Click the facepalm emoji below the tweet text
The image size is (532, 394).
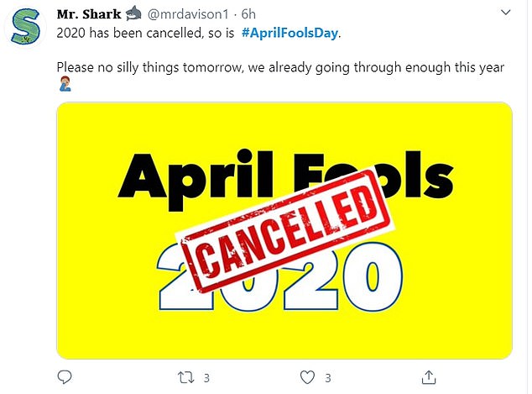click(x=63, y=83)
